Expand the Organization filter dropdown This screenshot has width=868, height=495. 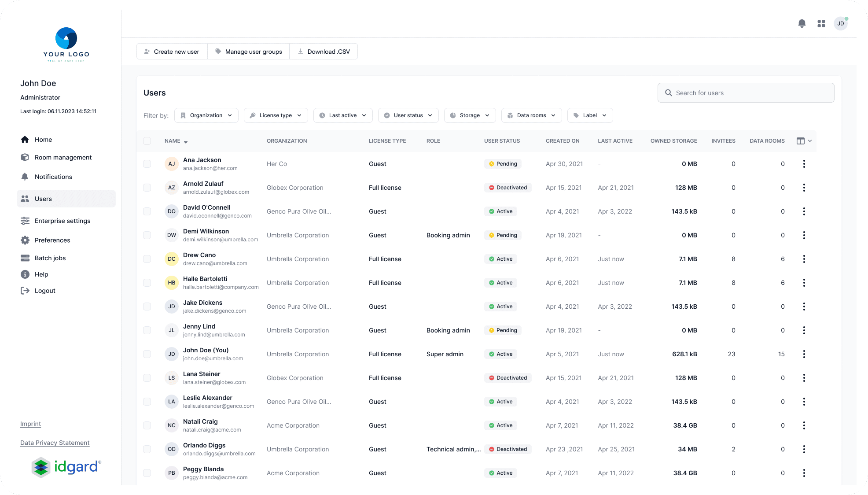206,115
